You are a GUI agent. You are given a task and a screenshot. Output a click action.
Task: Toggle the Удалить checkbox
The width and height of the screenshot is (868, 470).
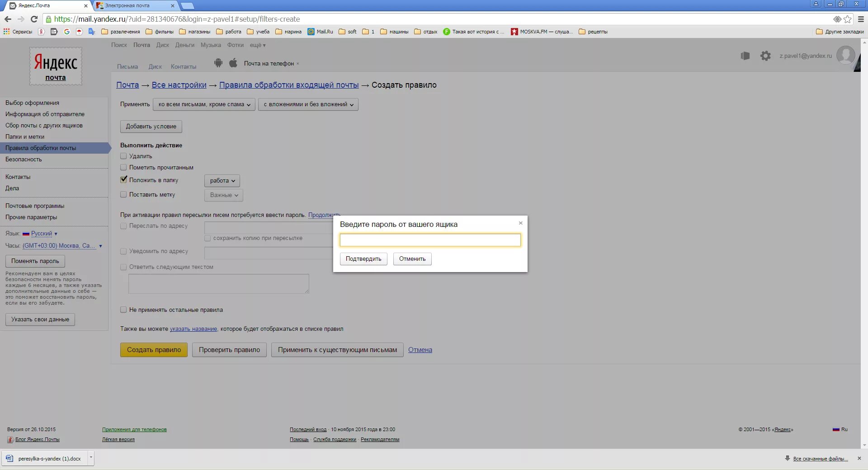click(123, 156)
